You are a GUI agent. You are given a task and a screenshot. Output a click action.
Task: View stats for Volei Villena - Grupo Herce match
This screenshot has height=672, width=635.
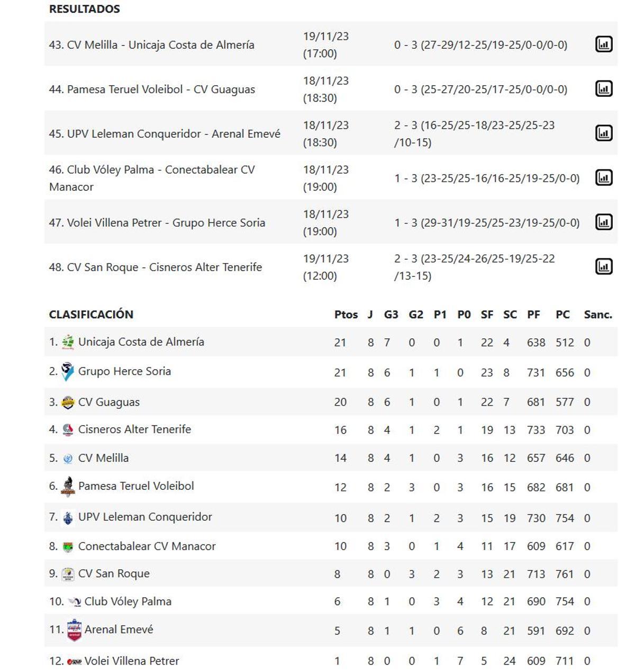(603, 222)
